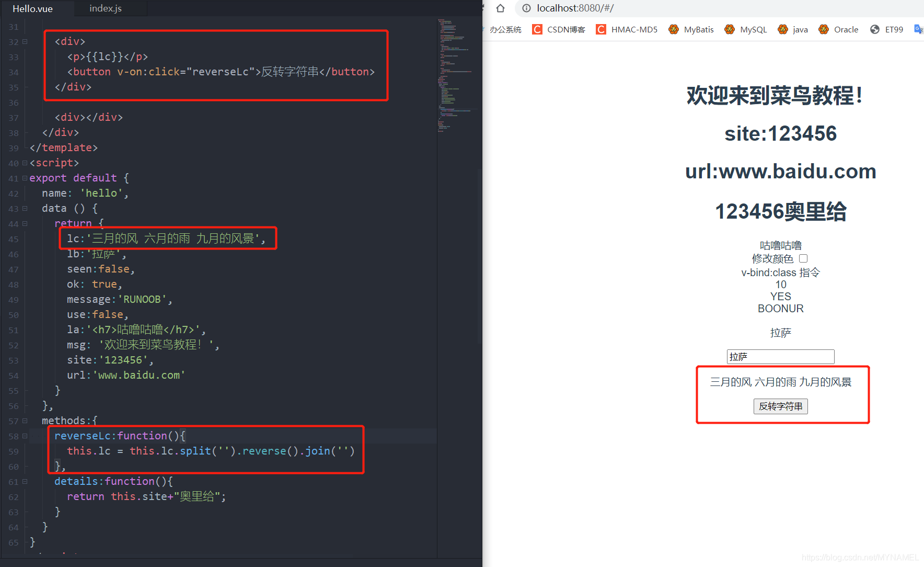Screen dimensions: 924x567
Task: Click the name: 'hello' code line
Action: click(85, 194)
